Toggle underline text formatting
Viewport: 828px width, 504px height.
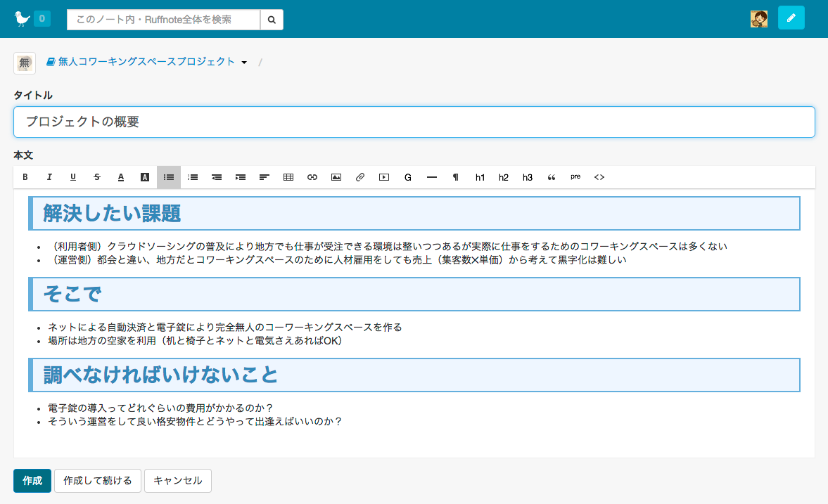73,177
